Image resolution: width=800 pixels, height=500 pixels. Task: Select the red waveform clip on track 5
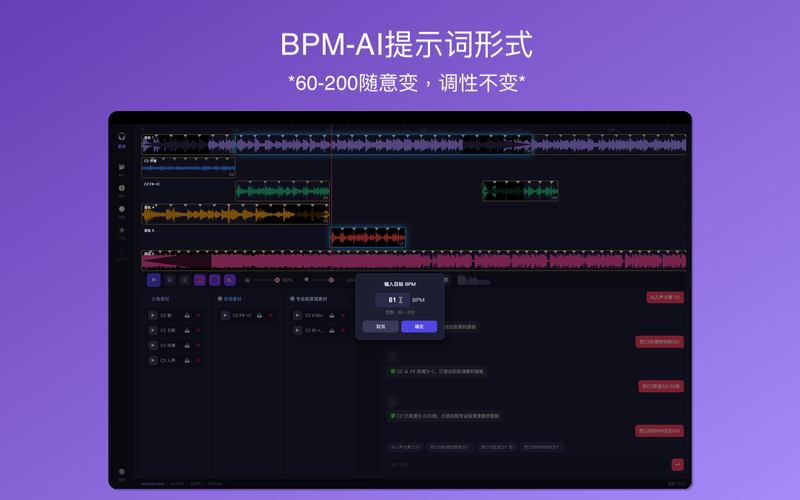[x=368, y=237]
